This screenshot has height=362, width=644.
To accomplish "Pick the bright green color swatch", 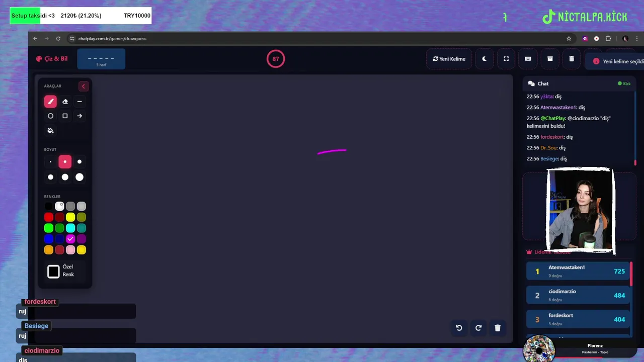I will click(x=49, y=228).
